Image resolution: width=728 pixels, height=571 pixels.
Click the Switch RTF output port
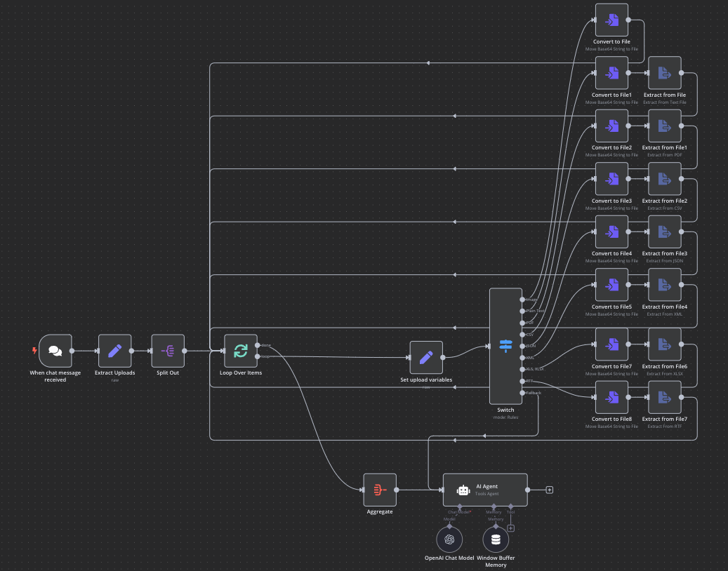click(x=522, y=381)
